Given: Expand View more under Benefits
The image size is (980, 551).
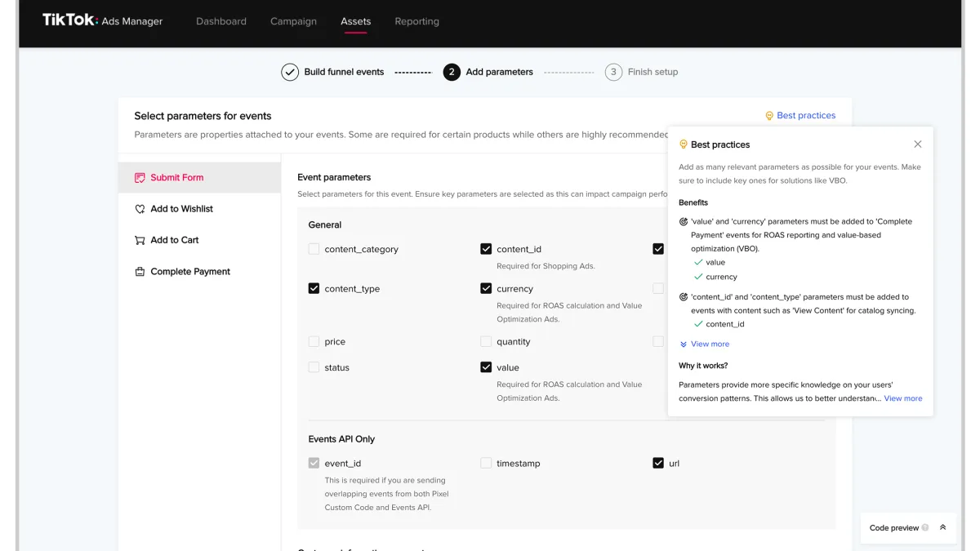Looking at the screenshot, I should pos(710,344).
